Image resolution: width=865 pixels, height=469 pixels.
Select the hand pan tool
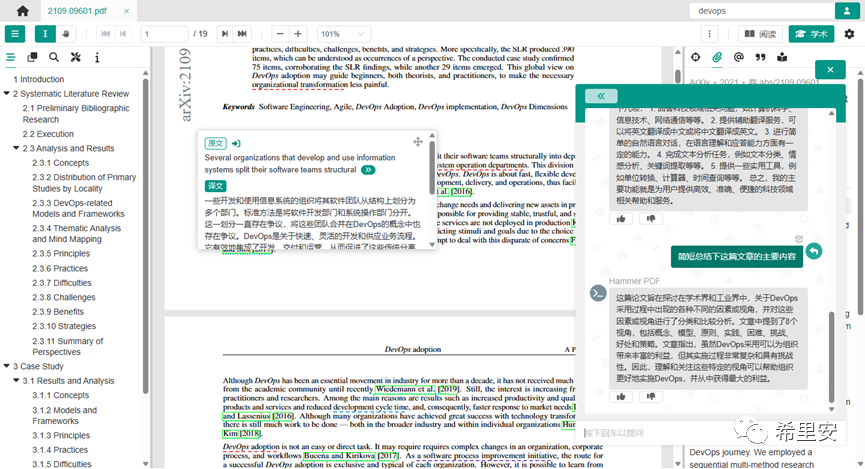66,34
